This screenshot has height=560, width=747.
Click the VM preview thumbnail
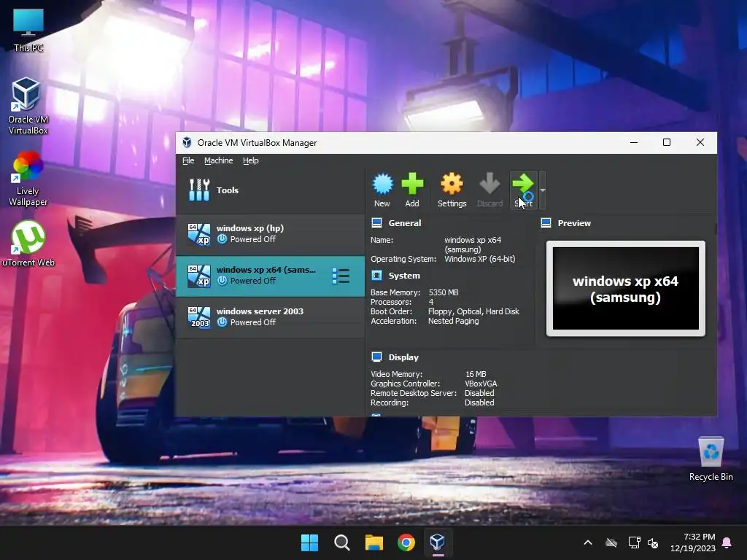[x=625, y=289]
